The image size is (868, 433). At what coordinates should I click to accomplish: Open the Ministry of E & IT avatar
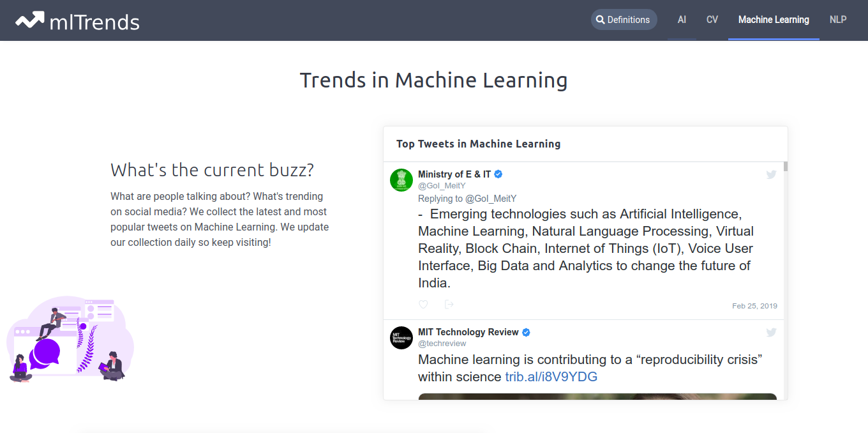[x=401, y=180]
